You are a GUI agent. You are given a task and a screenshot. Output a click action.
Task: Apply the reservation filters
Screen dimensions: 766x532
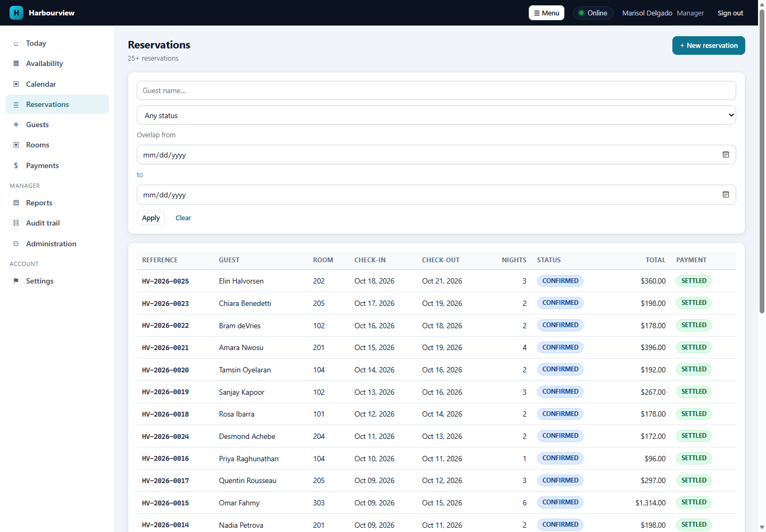coord(151,218)
